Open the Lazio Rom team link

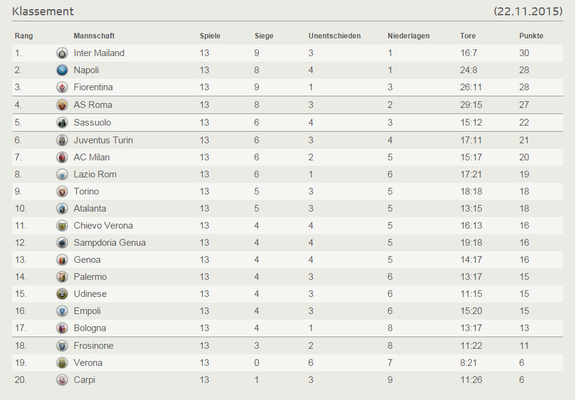pos(95,174)
